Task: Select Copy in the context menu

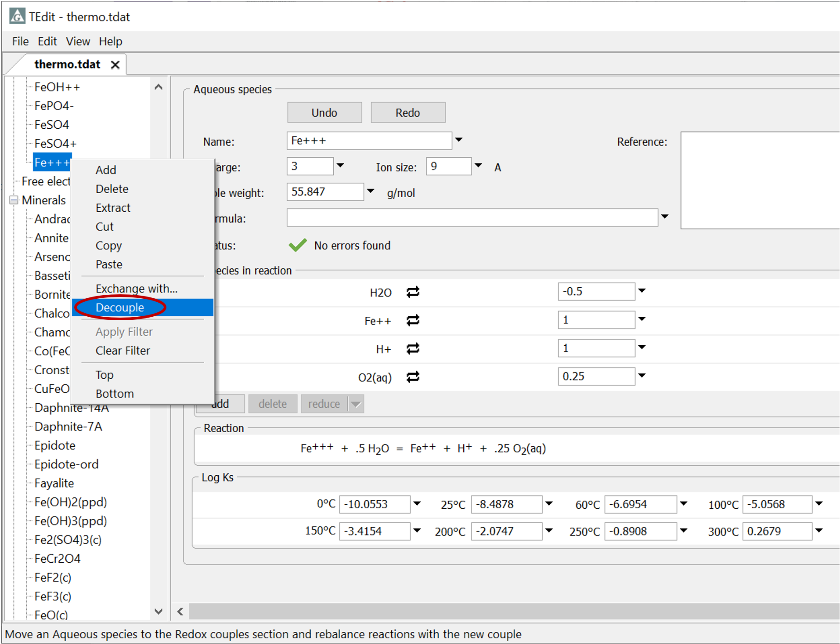Action: [143, 246]
